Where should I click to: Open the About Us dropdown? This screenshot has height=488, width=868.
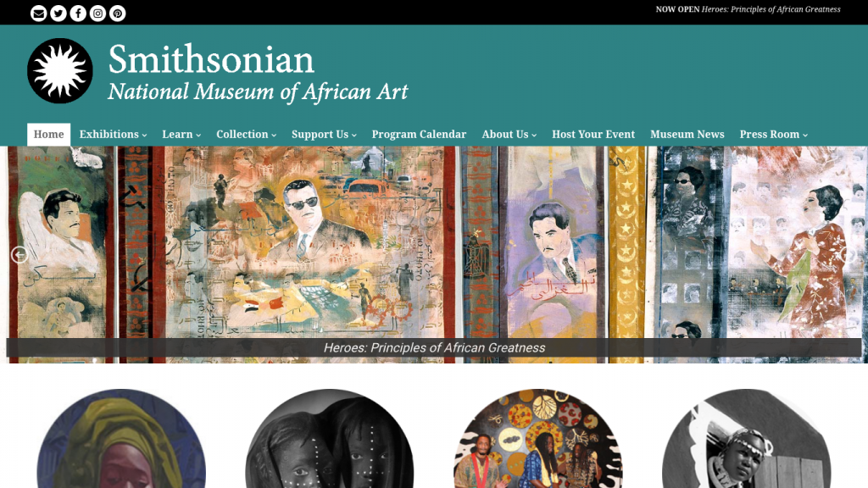(509, 135)
